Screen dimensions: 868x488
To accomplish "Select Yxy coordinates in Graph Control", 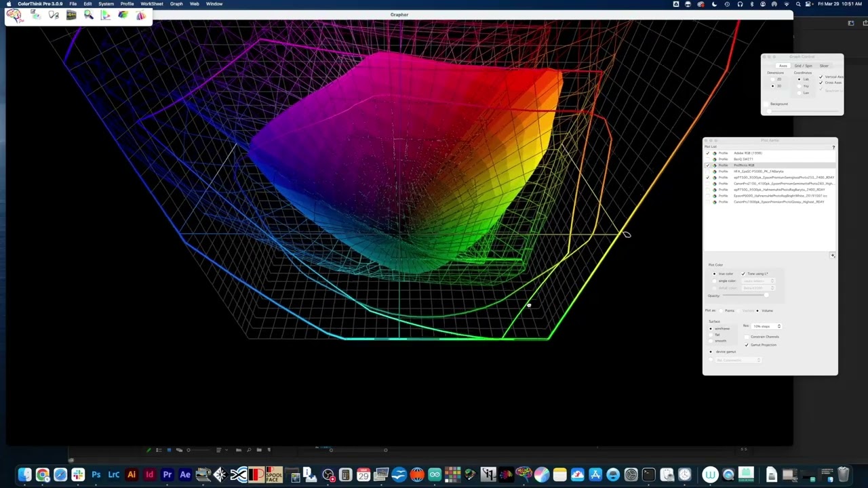I will pyautogui.click(x=799, y=86).
